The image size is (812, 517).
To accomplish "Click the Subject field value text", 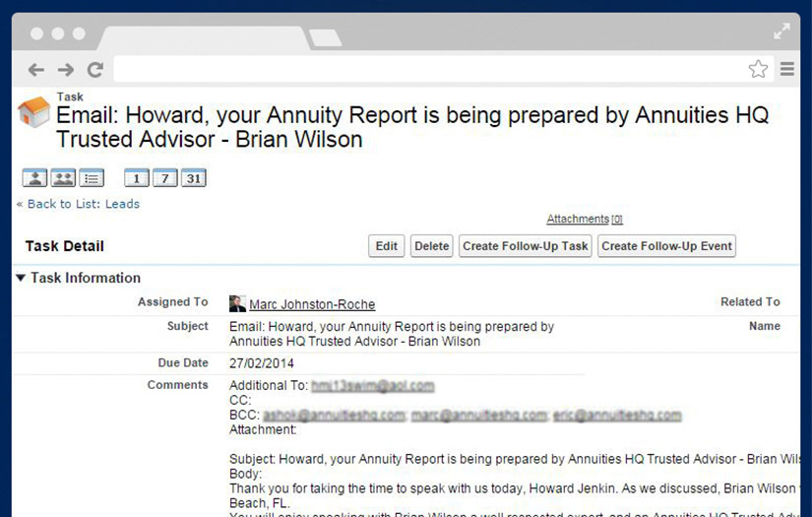I will [392, 334].
